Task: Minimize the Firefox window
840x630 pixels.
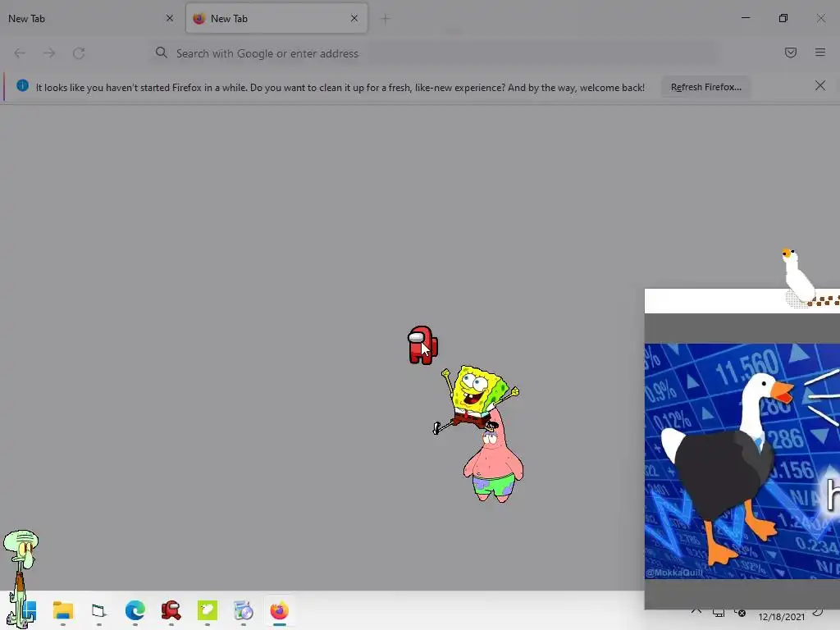Action: (x=746, y=18)
